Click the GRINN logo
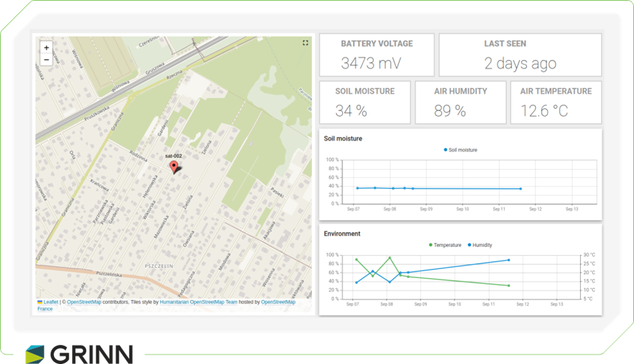 (79, 353)
